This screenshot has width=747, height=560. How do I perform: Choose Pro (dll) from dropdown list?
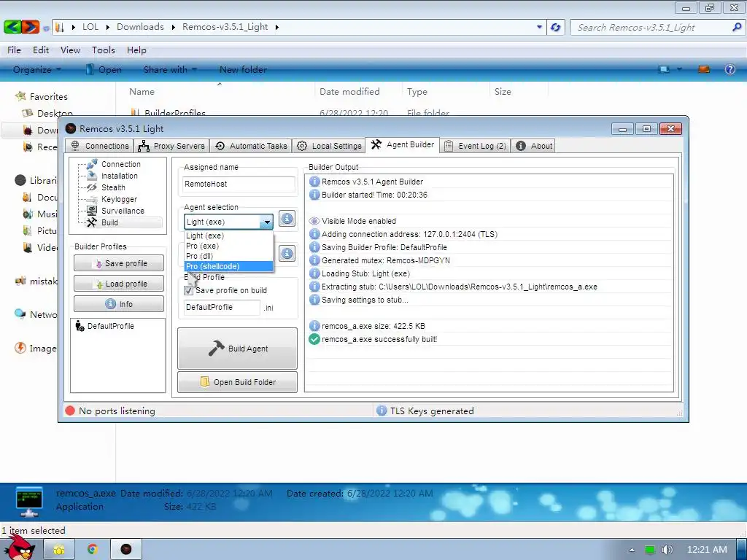[228, 256]
